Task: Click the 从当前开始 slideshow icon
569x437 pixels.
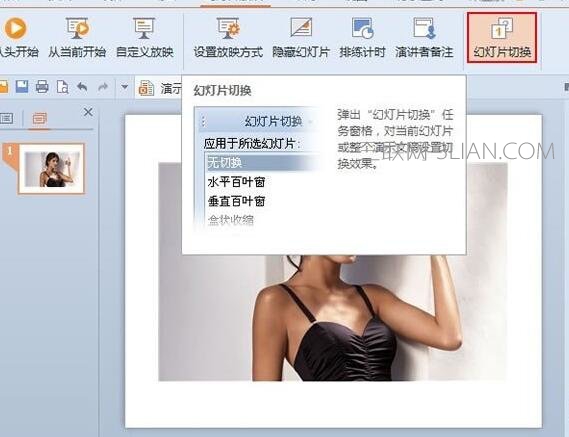Action: [77, 37]
